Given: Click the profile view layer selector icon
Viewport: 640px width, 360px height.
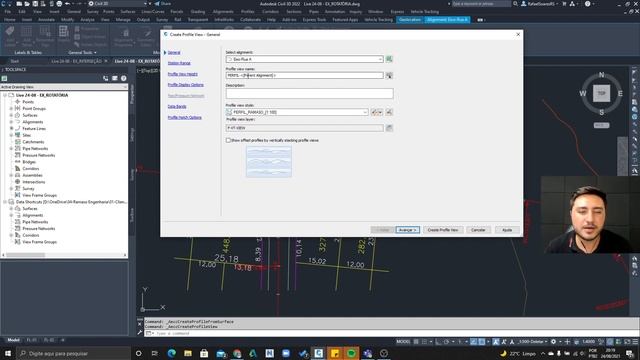Looking at the screenshot, I should pos(389,128).
